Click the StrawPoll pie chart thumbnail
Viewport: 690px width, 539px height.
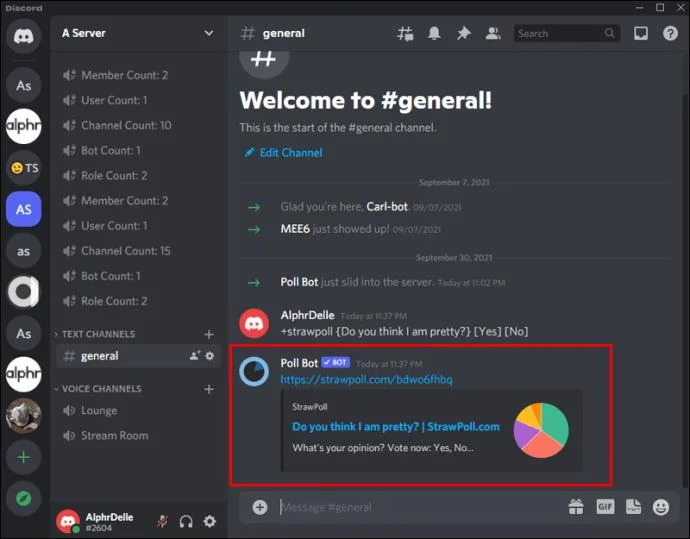541,430
